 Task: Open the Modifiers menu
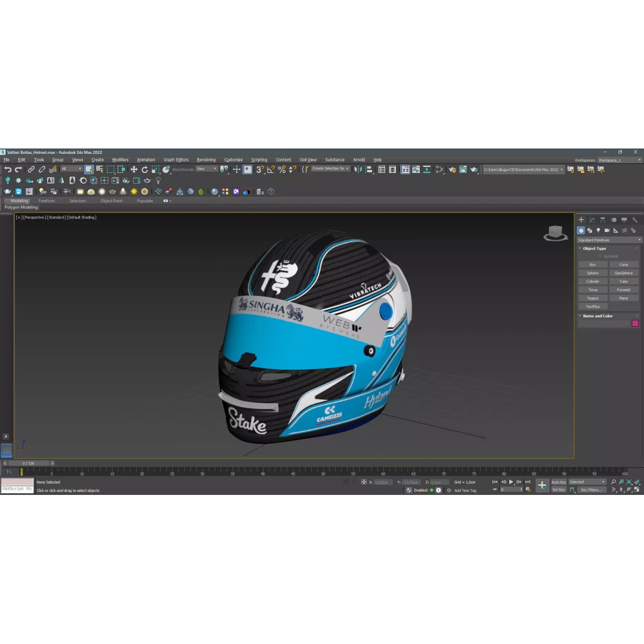(120, 159)
